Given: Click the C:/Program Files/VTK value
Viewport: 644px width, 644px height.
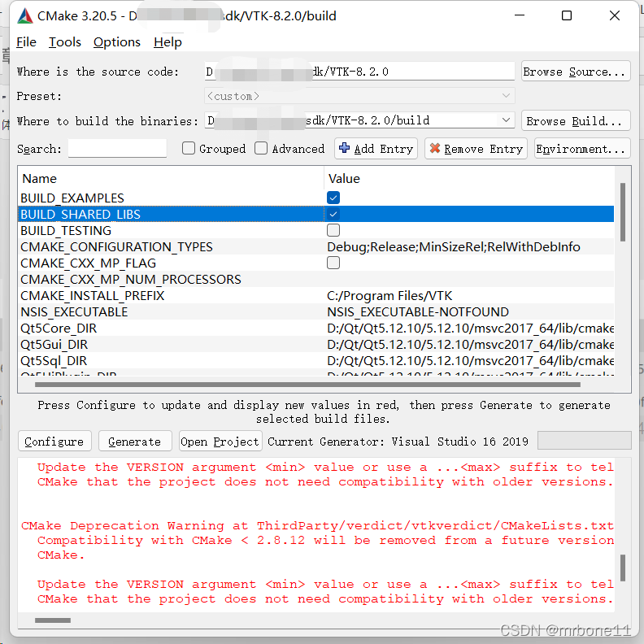Looking at the screenshot, I should click(x=389, y=296).
